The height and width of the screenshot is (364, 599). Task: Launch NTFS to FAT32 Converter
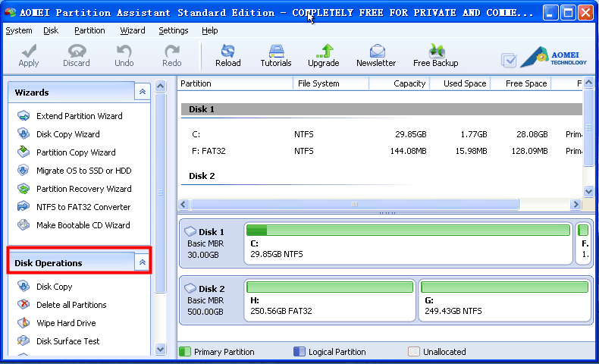click(83, 207)
